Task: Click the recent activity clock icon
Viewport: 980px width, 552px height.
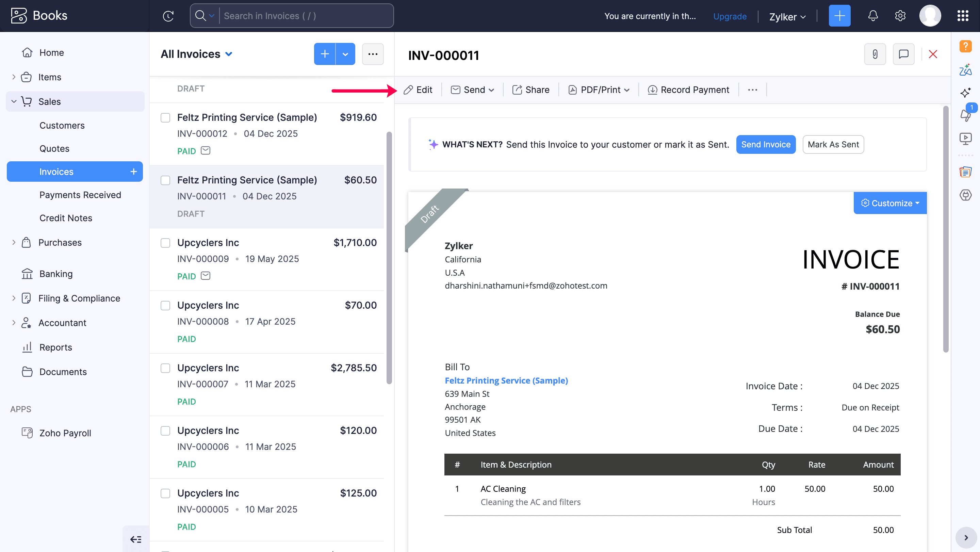Action: click(x=168, y=16)
